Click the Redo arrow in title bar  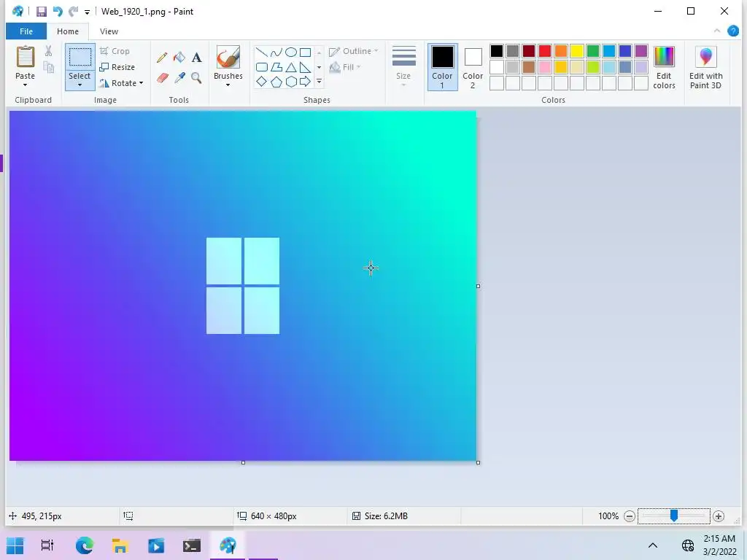pos(73,12)
